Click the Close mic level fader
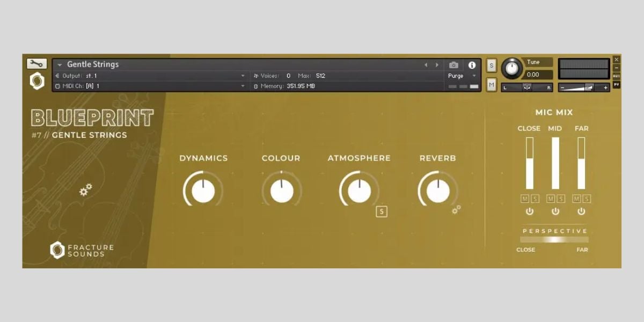 tap(530, 163)
